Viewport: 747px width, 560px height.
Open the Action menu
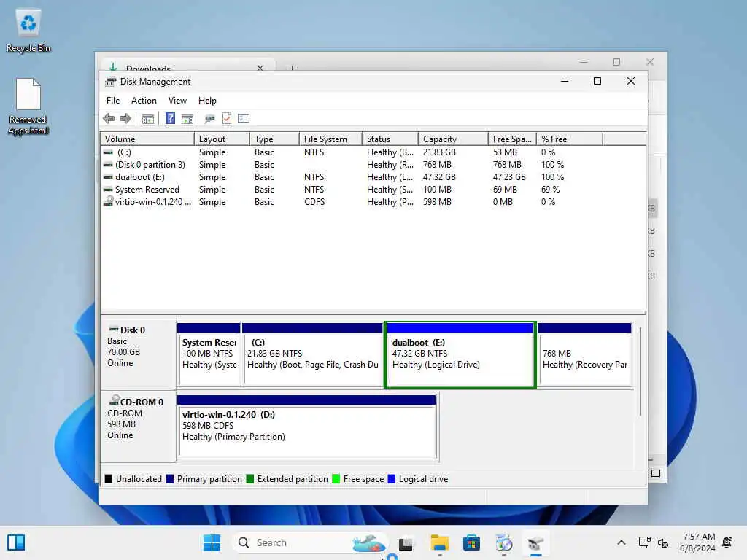144,101
